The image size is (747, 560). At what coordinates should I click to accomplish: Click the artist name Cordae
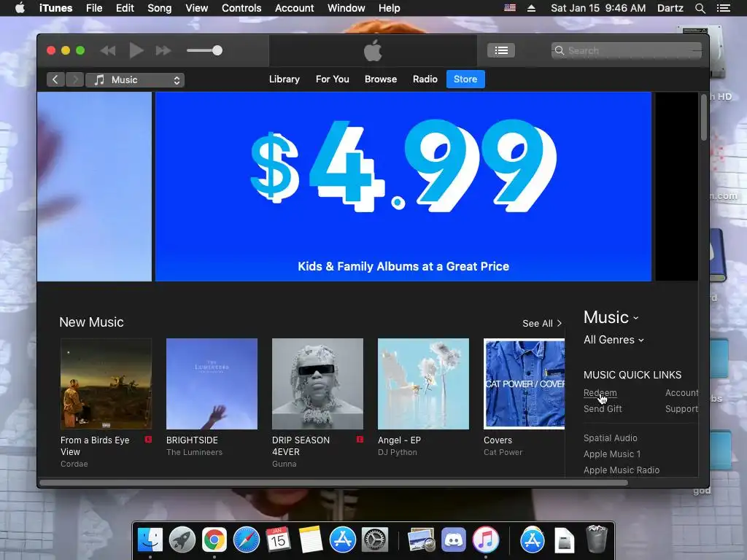tap(74, 464)
